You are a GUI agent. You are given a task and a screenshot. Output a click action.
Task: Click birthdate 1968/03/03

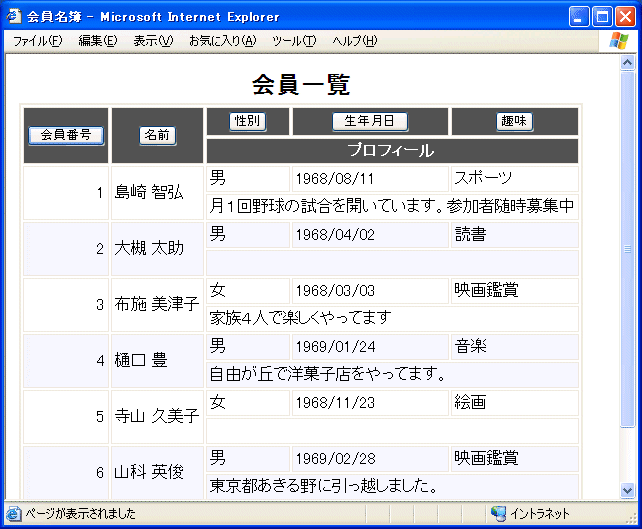pos(335,291)
